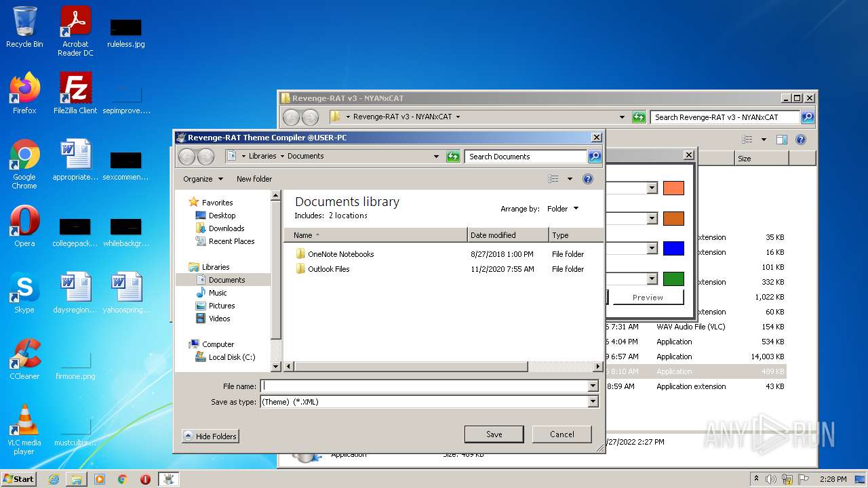The width and height of the screenshot is (868, 488).
Task: Open Windows Media Player from taskbar
Action: pos(100,479)
